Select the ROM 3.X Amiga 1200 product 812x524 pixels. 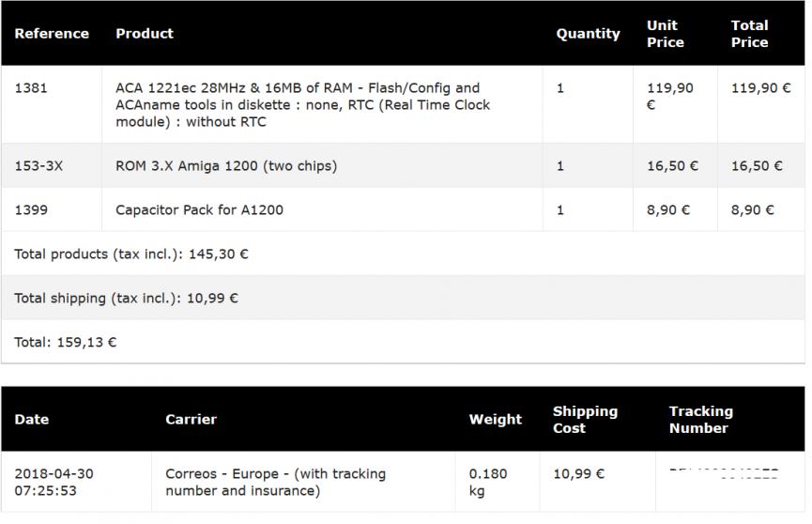click(x=225, y=166)
